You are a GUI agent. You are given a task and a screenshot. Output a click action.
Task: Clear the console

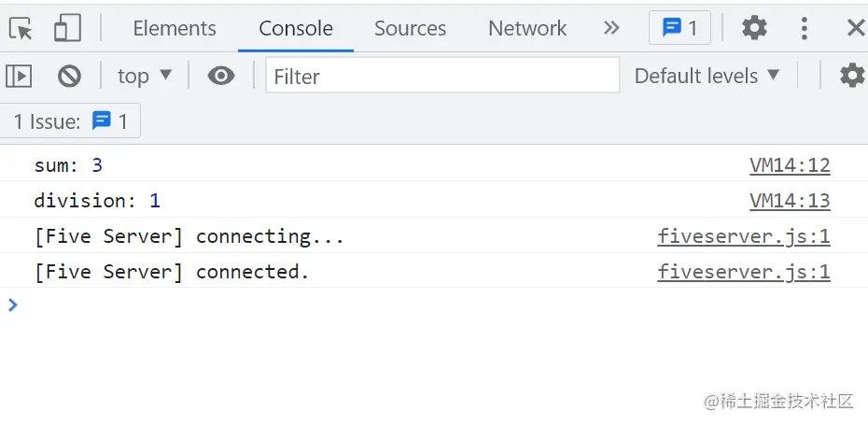(69, 76)
